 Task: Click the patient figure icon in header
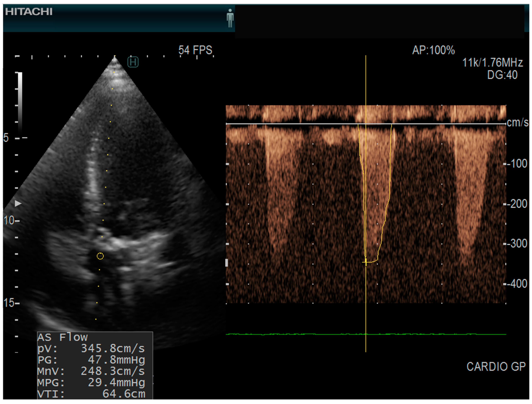click(230, 18)
